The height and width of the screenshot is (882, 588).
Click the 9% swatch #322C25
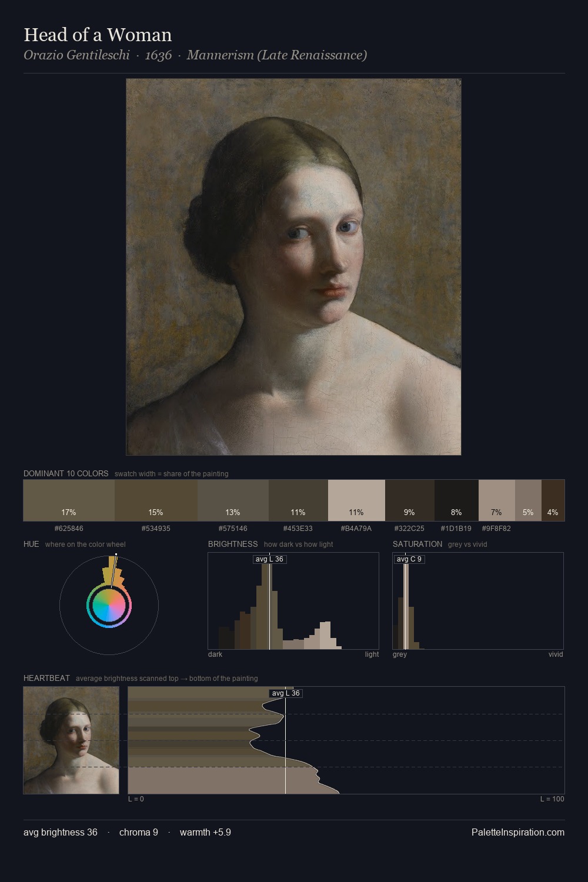(410, 500)
